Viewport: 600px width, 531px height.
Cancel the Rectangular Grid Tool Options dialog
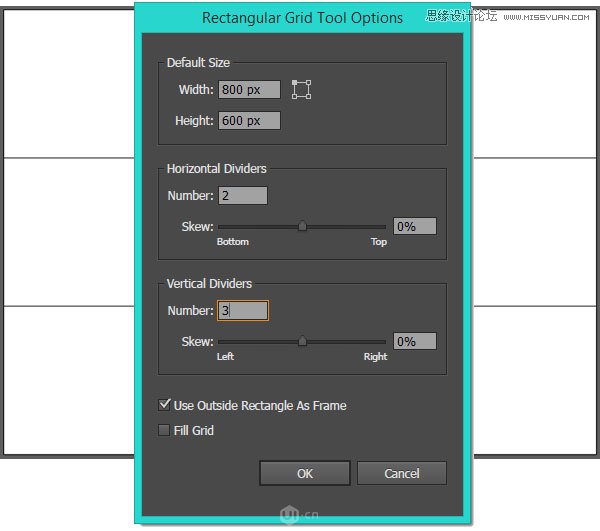[401, 473]
